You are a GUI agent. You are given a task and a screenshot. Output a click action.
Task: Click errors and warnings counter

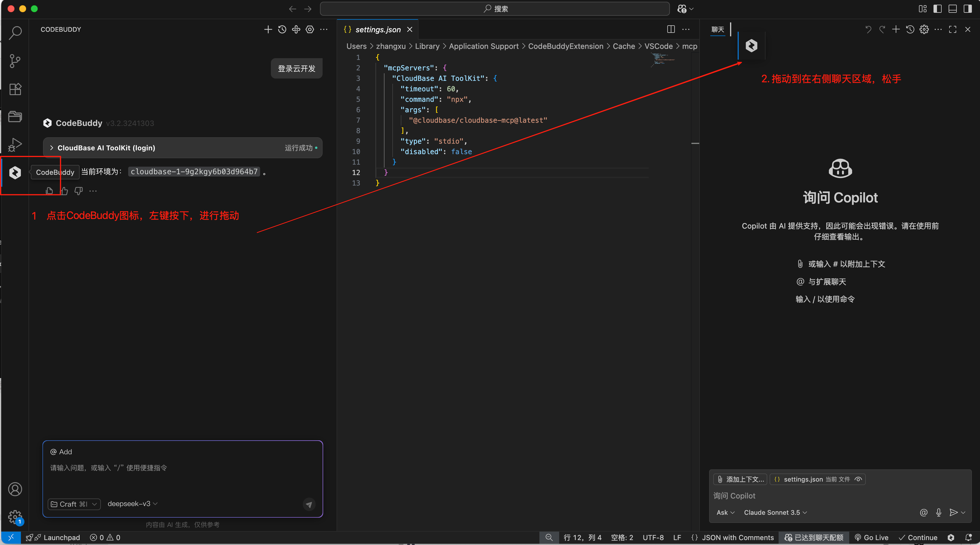point(105,537)
